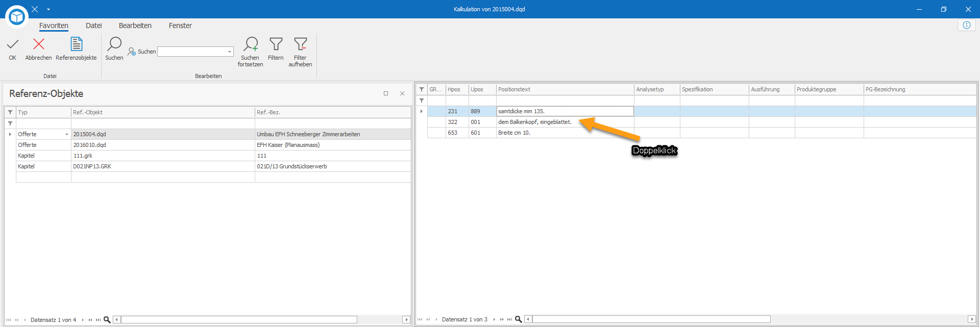Open Typ dropdown in 2015004.dqd Offerte row
Viewport: 980px width, 327px height.
(x=67, y=134)
